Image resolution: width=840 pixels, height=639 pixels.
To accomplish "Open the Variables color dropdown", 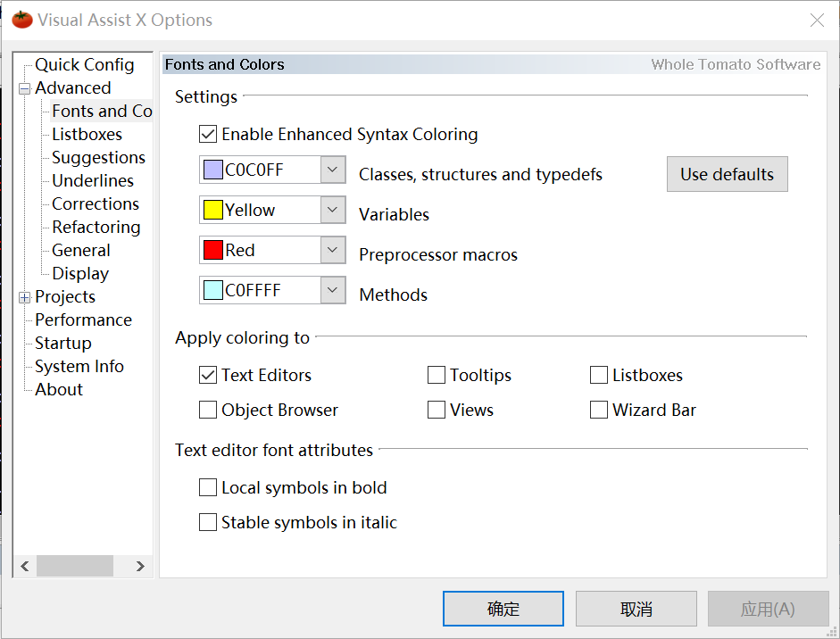I will (x=332, y=210).
